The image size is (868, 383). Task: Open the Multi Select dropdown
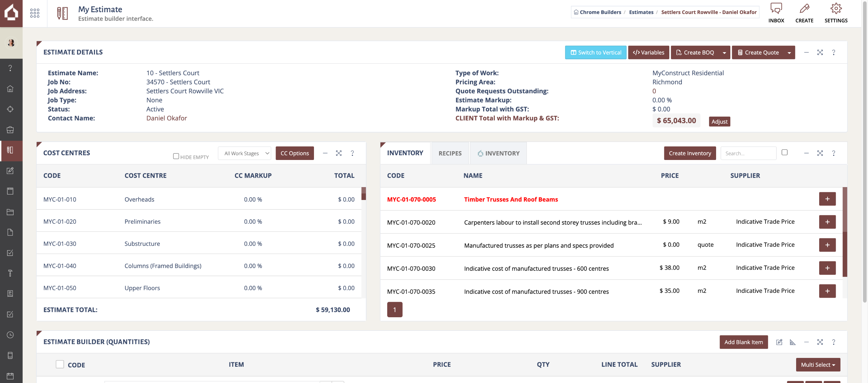[x=818, y=365]
